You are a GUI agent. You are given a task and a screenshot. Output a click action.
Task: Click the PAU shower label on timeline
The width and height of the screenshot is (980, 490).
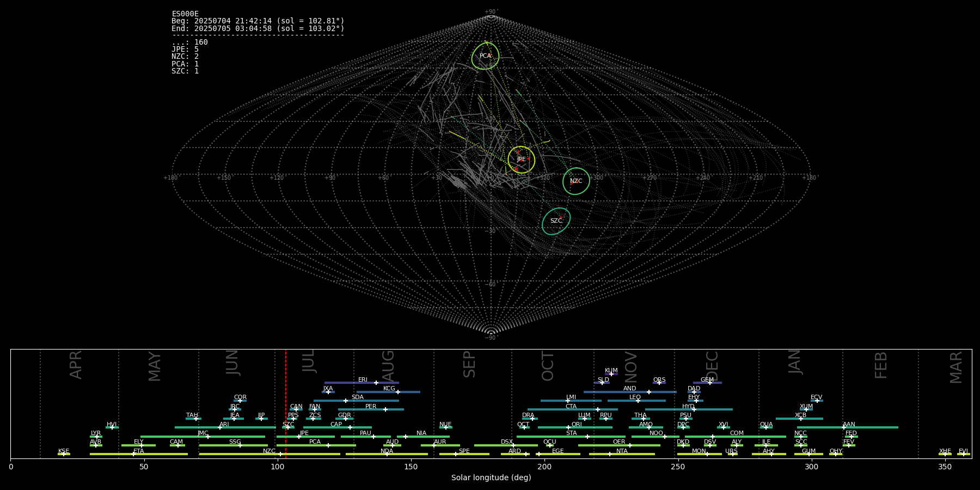pyautogui.click(x=365, y=433)
